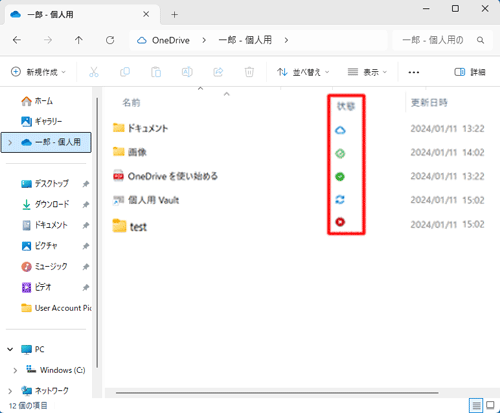The height and width of the screenshot is (413, 500).
Task: Click the Rename toolbar icon
Action: tap(187, 72)
